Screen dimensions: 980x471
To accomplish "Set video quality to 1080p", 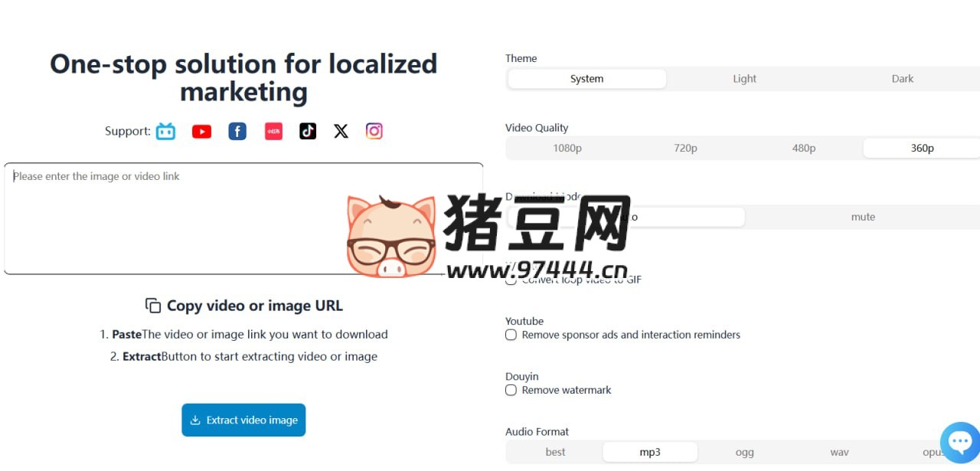I will coord(567,149).
